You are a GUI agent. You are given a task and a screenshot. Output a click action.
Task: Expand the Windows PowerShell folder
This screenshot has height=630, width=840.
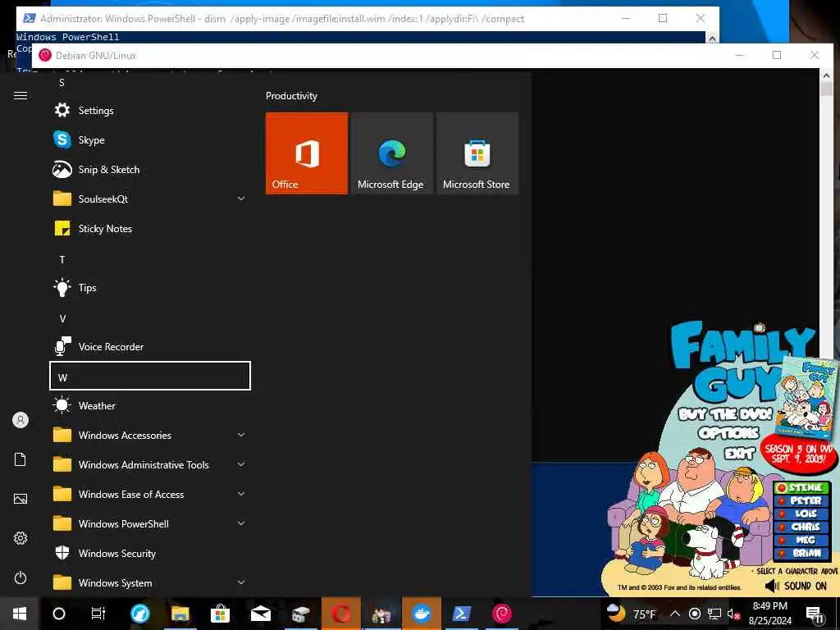tap(150, 523)
